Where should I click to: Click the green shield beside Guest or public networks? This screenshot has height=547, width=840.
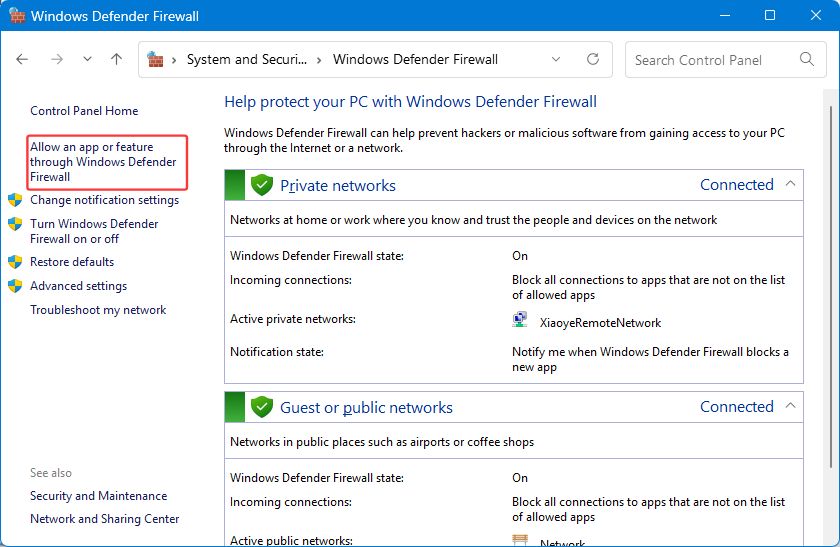(x=262, y=407)
